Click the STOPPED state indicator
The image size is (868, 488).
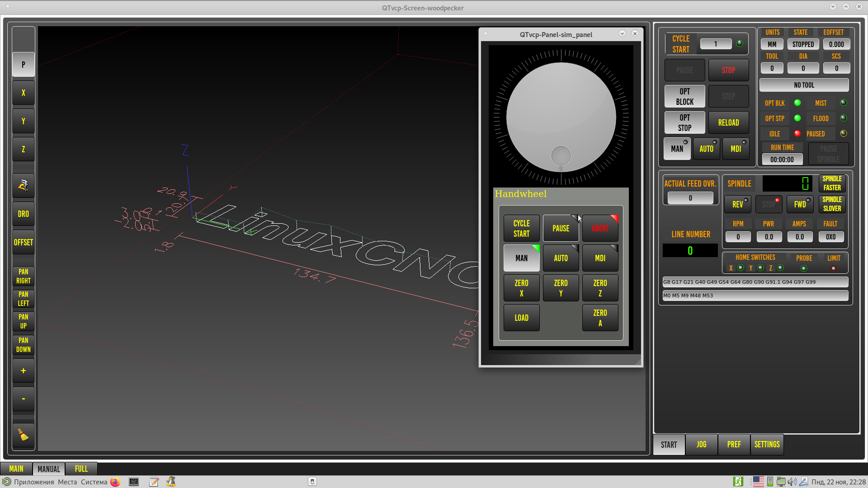[803, 44]
